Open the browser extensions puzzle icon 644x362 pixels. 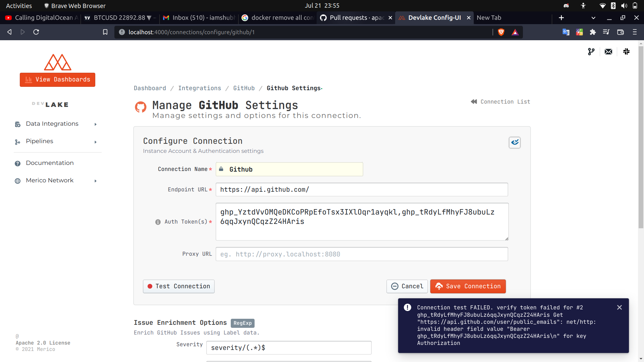[x=593, y=32]
